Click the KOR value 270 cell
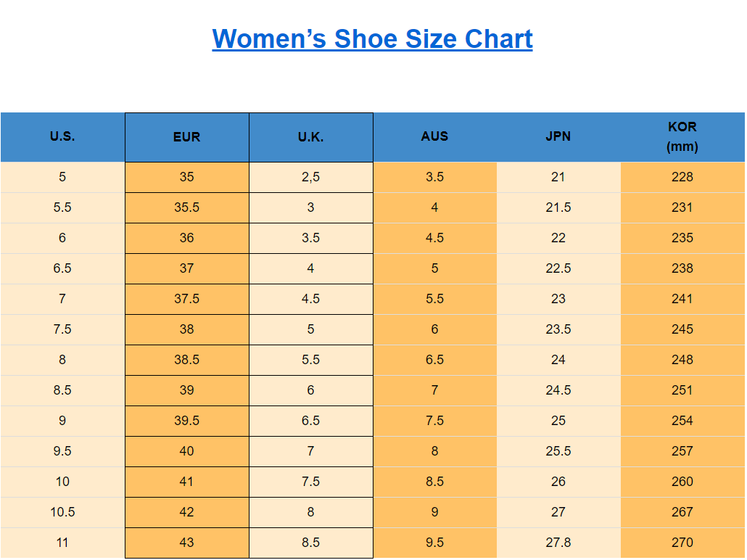The height and width of the screenshot is (560, 747). click(x=682, y=543)
